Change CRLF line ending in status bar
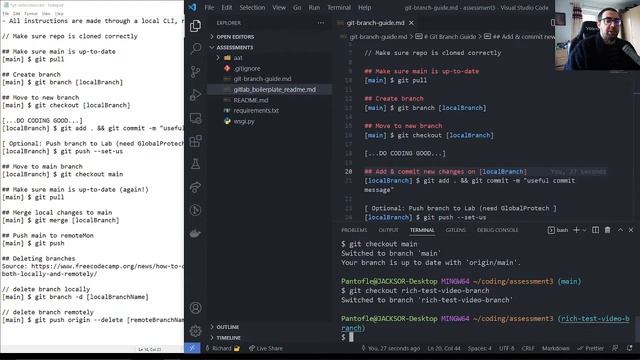 click(x=528, y=348)
